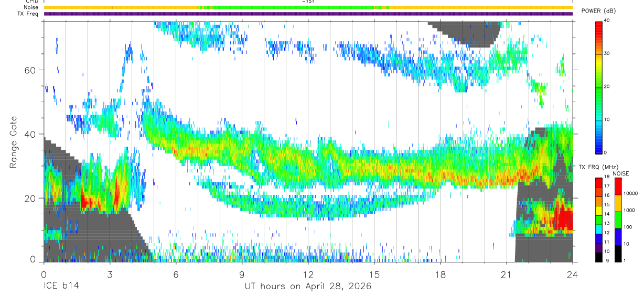This screenshot has height=297, width=644.
Task: Click the green segment of Noise timeline strip
Action: 295,8
